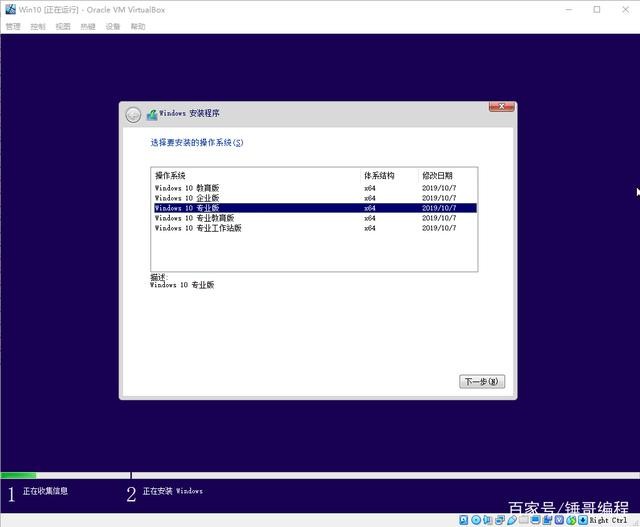Select Windows 10 企业版 row

(315, 198)
